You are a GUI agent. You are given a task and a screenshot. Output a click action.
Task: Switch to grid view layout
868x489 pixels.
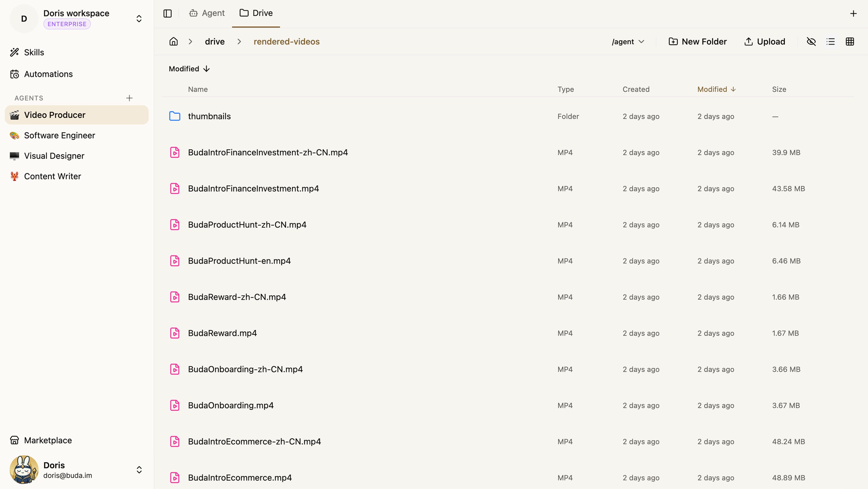(x=849, y=42)
